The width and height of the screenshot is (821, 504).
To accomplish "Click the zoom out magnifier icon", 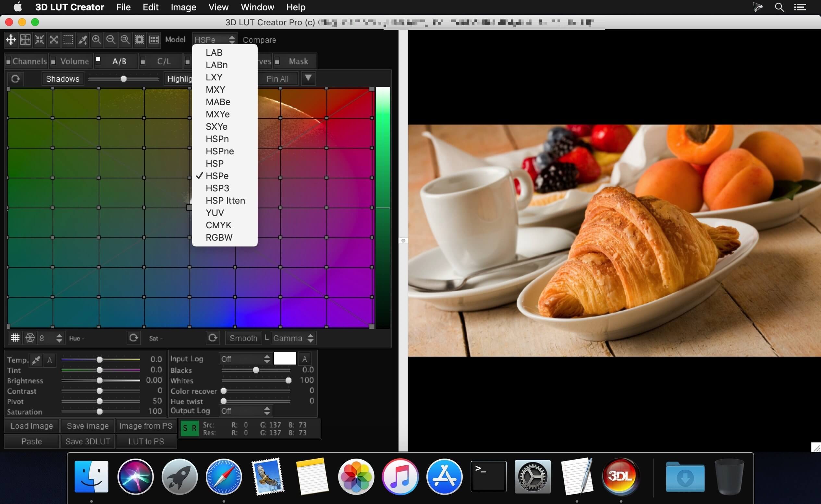I will point(111,40).
